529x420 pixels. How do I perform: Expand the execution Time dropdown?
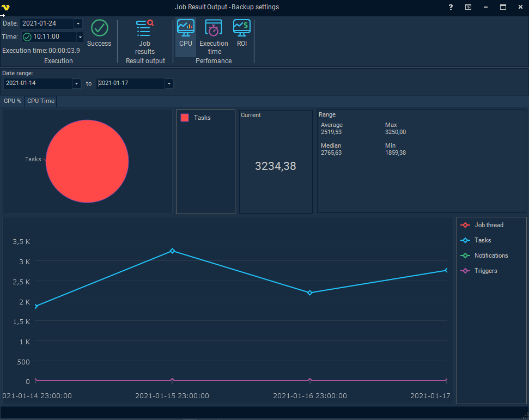click(80, 37)
